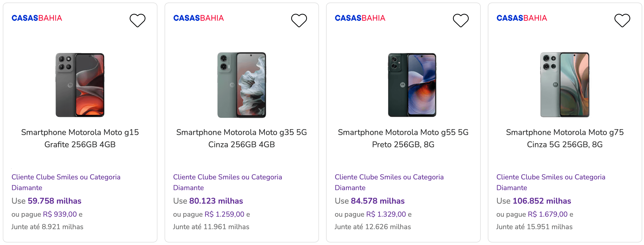Add Moto g55 to favorites via heart icon
The height and width of the screenshot is (245, 644).
461,20
